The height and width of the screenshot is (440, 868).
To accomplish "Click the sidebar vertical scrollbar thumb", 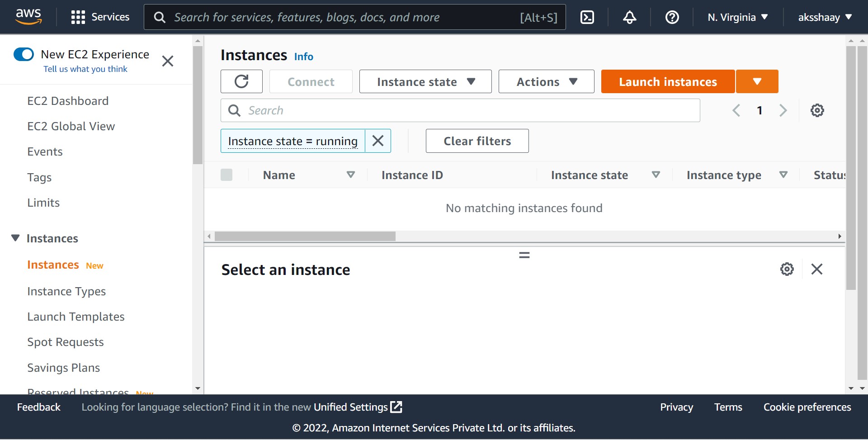I will point(198,105).
